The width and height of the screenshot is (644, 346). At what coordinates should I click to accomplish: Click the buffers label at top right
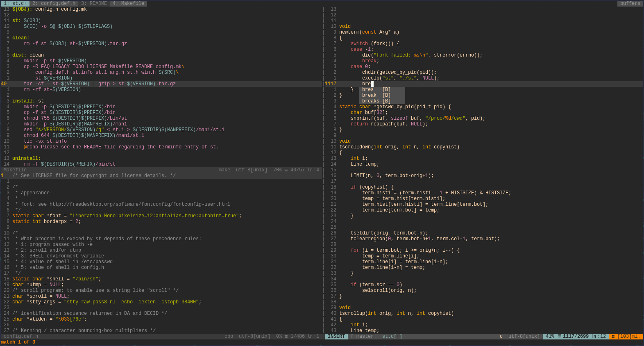tap(630, 3)
